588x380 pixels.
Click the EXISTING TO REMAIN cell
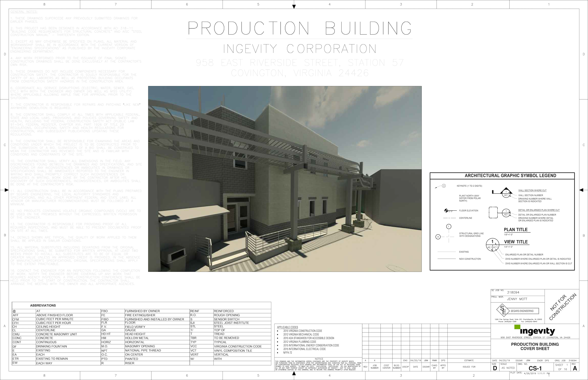(68, 358)
